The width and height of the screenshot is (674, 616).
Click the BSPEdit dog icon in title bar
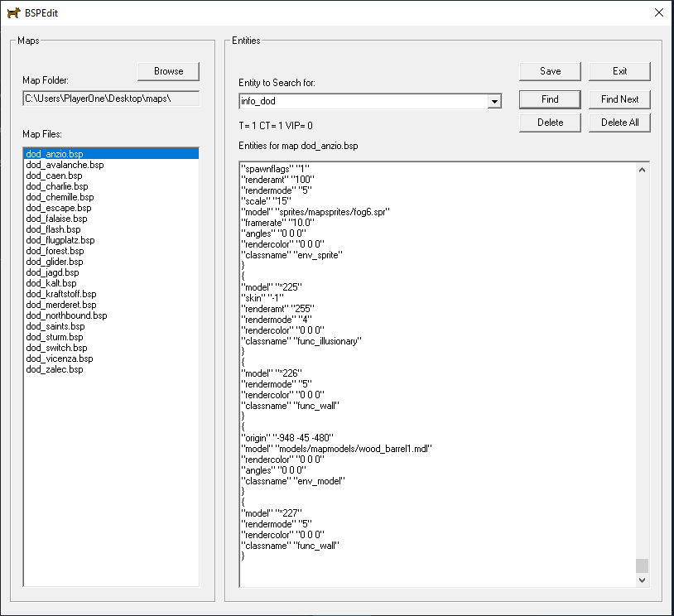click(x=14, y=13)
